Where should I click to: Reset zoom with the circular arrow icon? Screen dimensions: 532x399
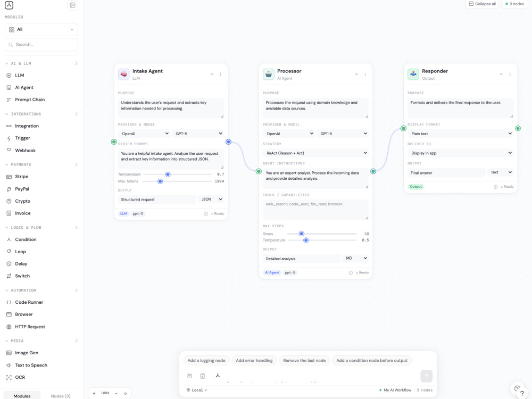click(126, 393)
